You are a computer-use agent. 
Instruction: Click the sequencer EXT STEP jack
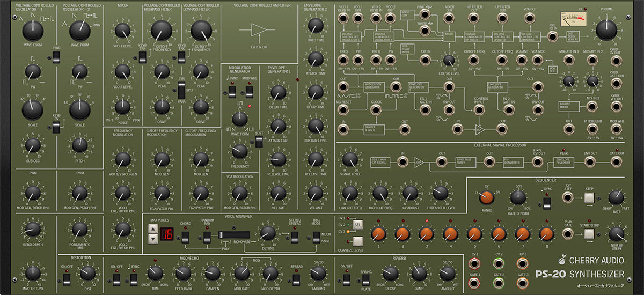tap(567, 198)
